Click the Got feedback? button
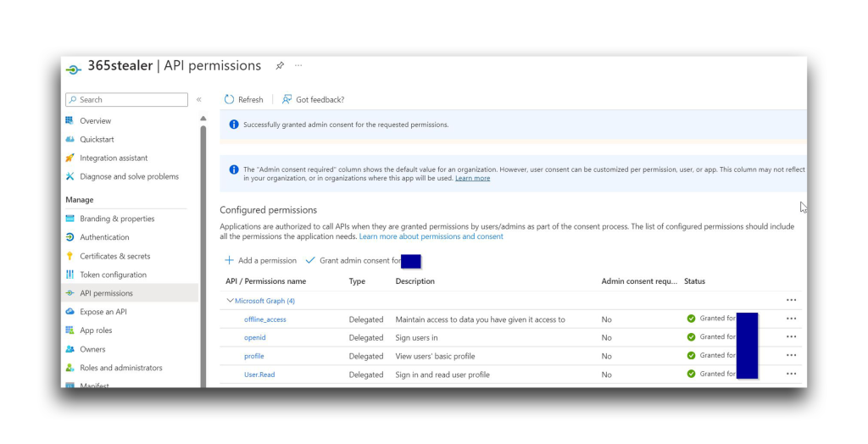The image size is (868, 444). (313, 100)
